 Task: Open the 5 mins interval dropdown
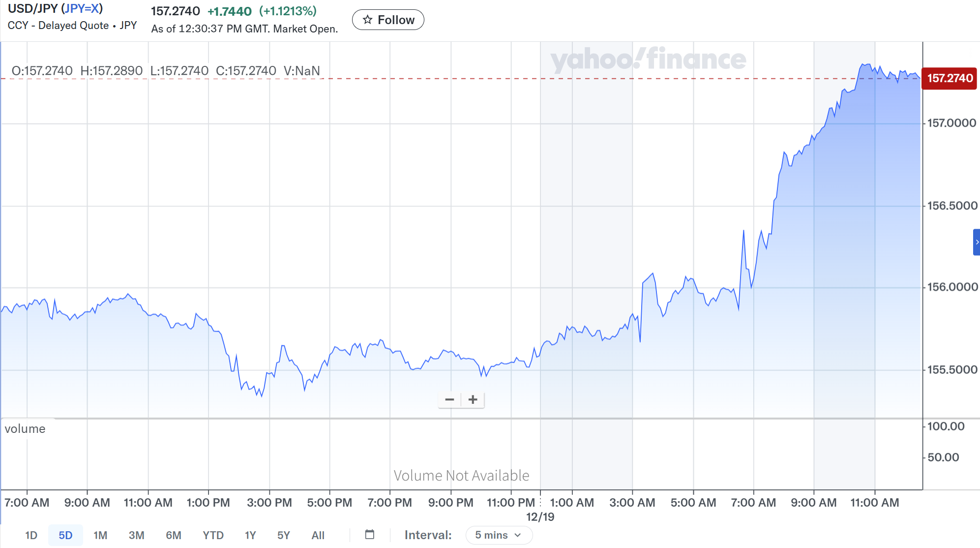click(x=499, y=535)
